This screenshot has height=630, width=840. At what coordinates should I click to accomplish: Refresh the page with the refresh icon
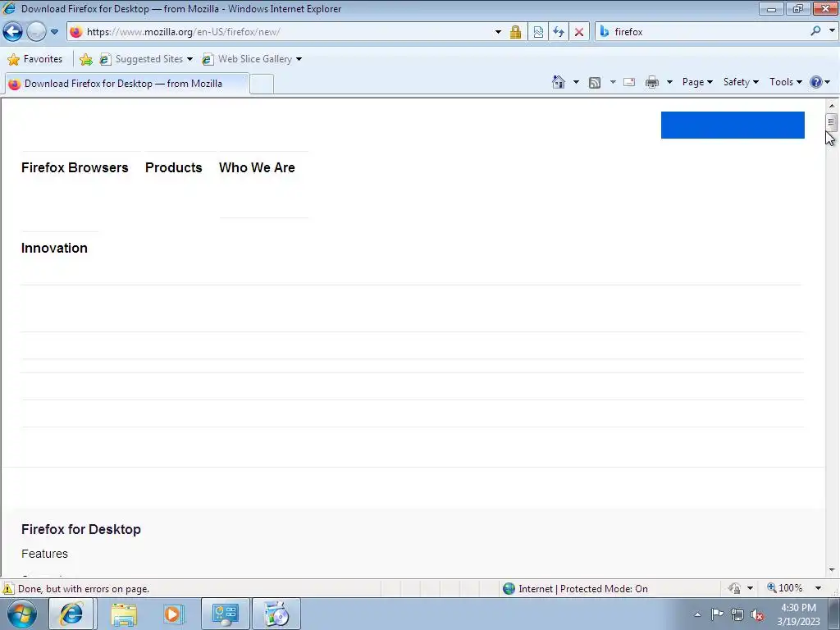559,32
